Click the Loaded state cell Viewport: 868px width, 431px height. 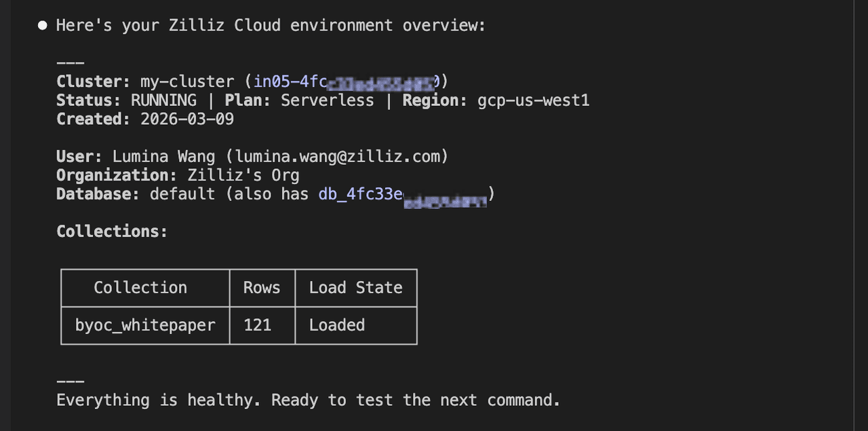pyautogui.click(x=337, y=325)
